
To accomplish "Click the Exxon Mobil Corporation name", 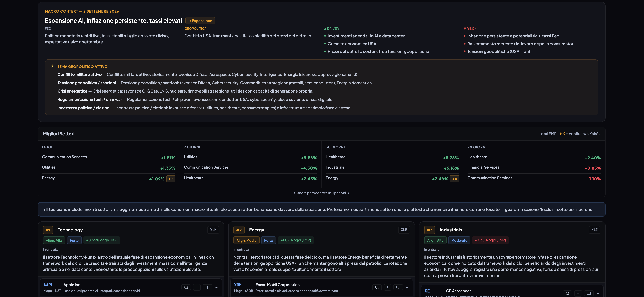I will 277,285.
